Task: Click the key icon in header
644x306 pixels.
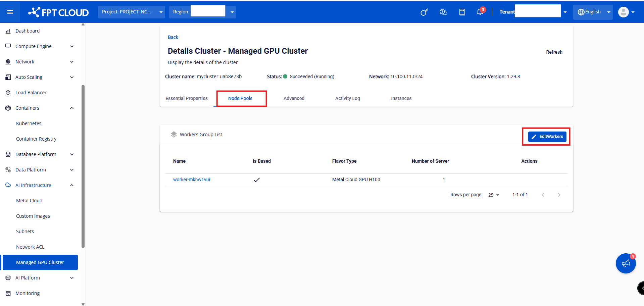Action: [x=424, y=12]
